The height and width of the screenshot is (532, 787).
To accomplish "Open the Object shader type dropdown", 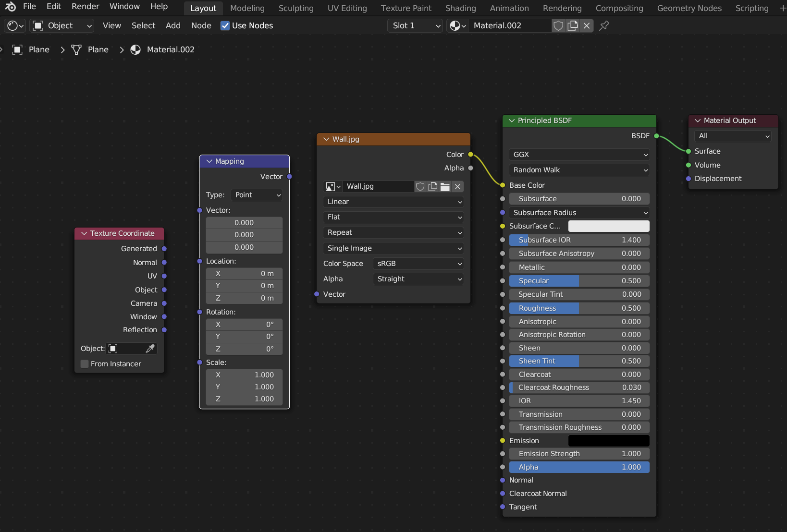I will click(x=62, y=25).
